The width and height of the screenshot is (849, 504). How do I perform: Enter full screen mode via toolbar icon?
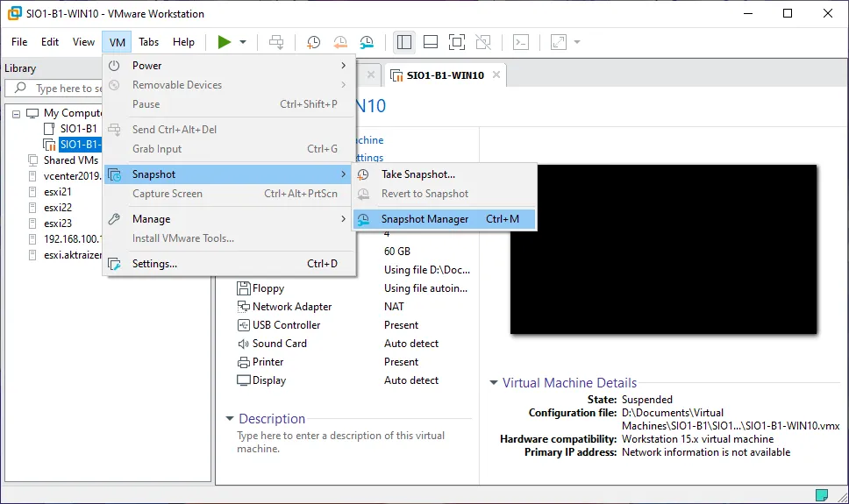tap(457, 42)
